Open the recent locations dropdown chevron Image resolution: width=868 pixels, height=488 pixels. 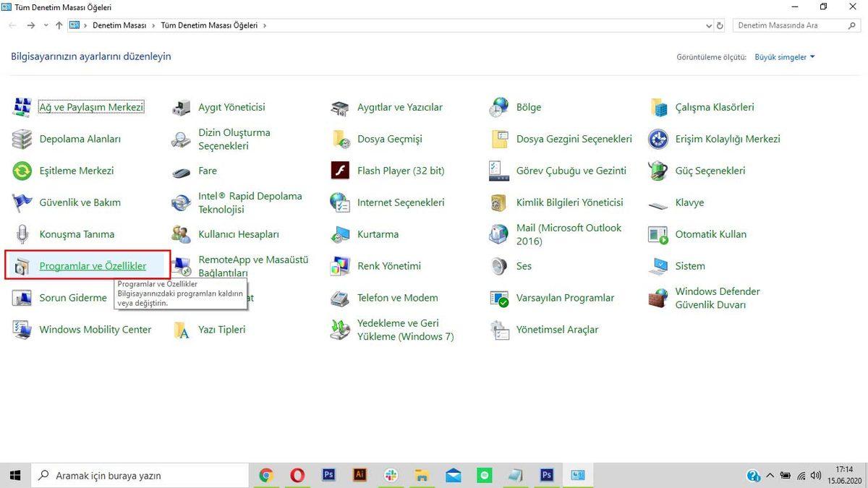(46, 25)
